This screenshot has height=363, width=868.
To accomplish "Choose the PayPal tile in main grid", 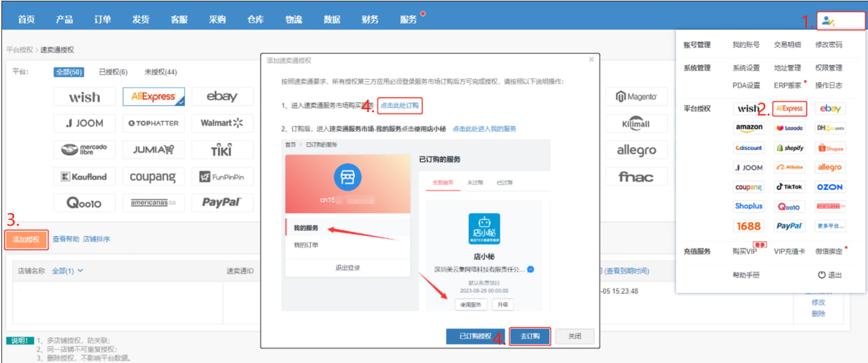I will [x=222, y=203].
